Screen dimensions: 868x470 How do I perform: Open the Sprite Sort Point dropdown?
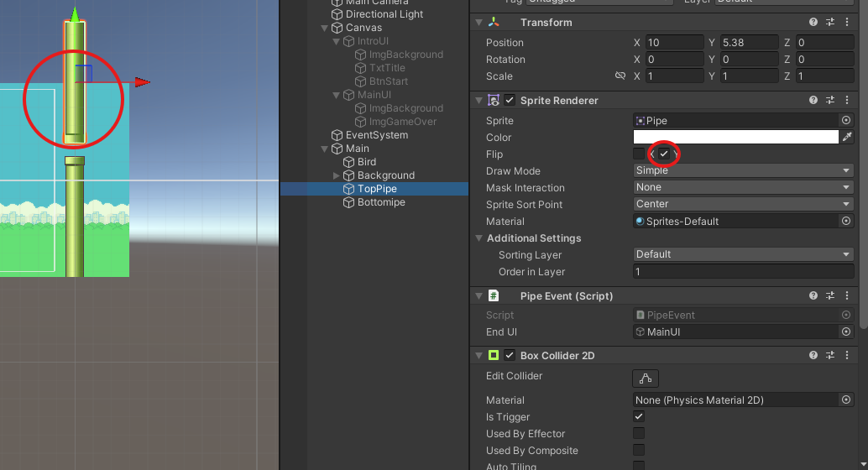[743, 204]
